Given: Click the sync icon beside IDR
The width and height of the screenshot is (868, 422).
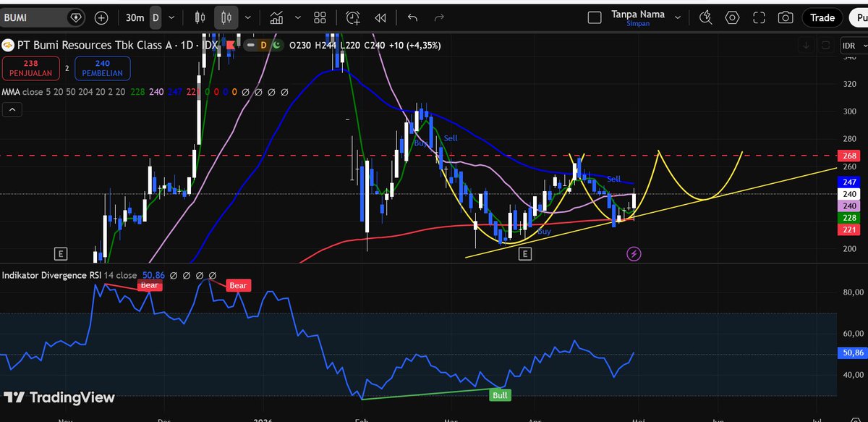Looking at the screenshot, I should 826,46.
